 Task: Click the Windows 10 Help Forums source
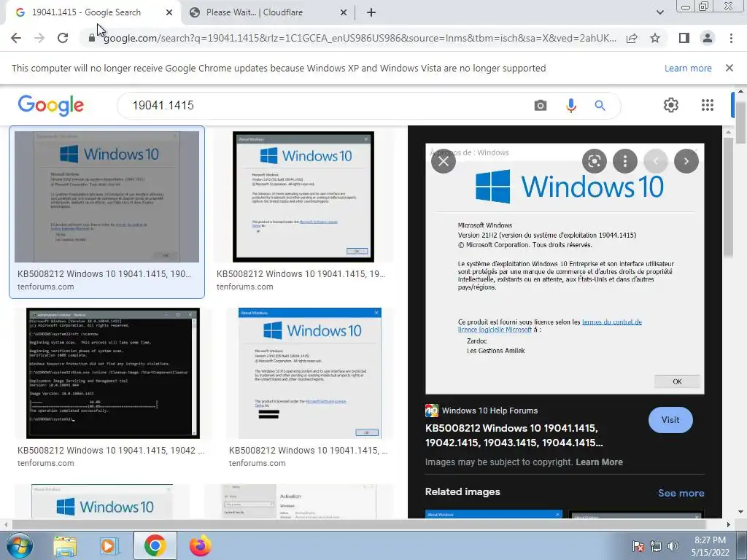point(481,411)
